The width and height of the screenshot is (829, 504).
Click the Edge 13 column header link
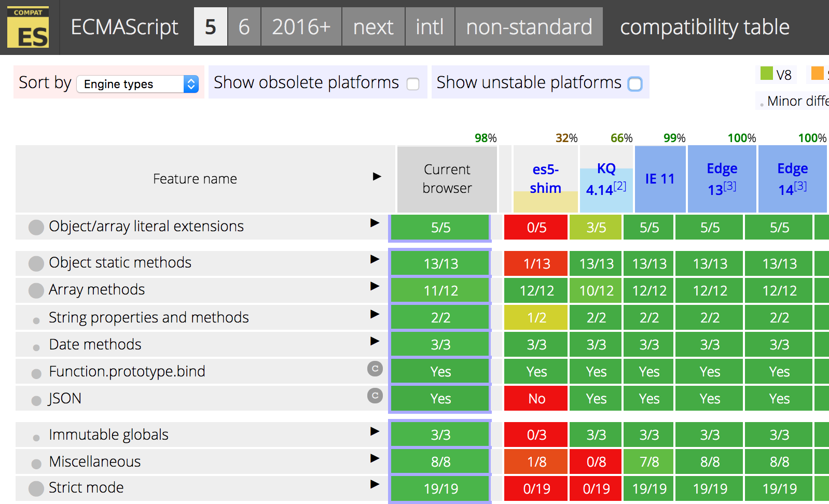click(722, 179)
